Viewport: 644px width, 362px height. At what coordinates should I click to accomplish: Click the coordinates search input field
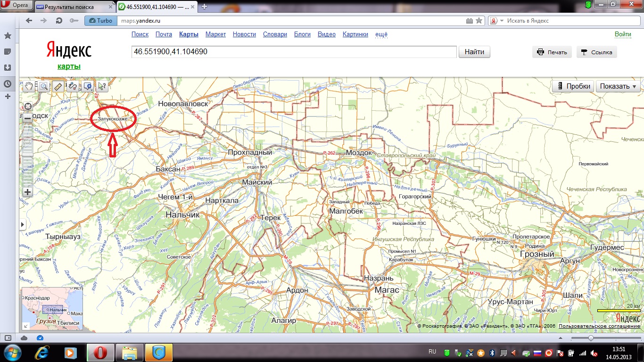(x=294, y=52)
